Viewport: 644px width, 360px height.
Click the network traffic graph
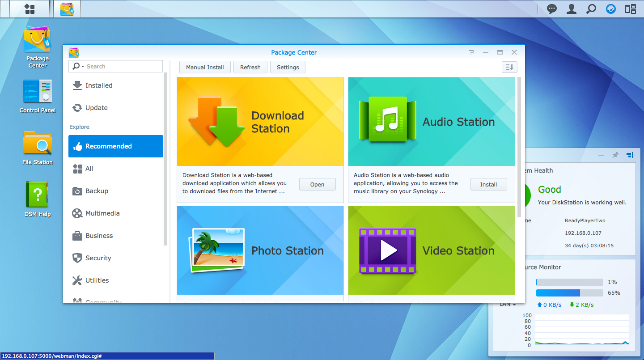[582, 330]
